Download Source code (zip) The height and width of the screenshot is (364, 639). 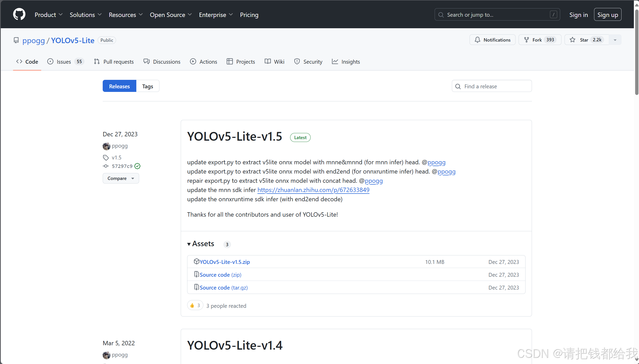[221, 275]
